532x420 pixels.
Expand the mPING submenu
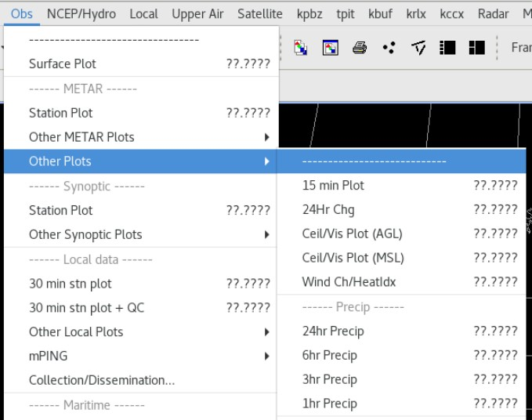point(141,356)
